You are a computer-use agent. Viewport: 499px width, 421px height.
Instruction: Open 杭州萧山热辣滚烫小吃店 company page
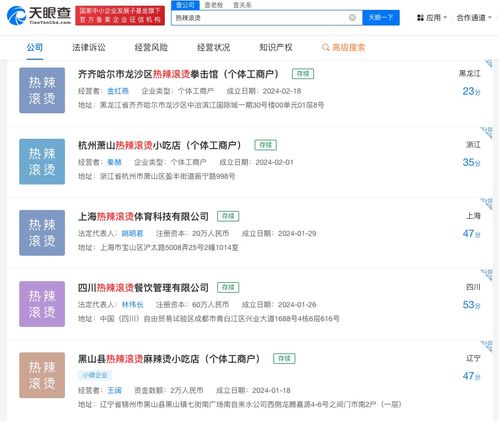pyautogui.click(x=160, y=145)
